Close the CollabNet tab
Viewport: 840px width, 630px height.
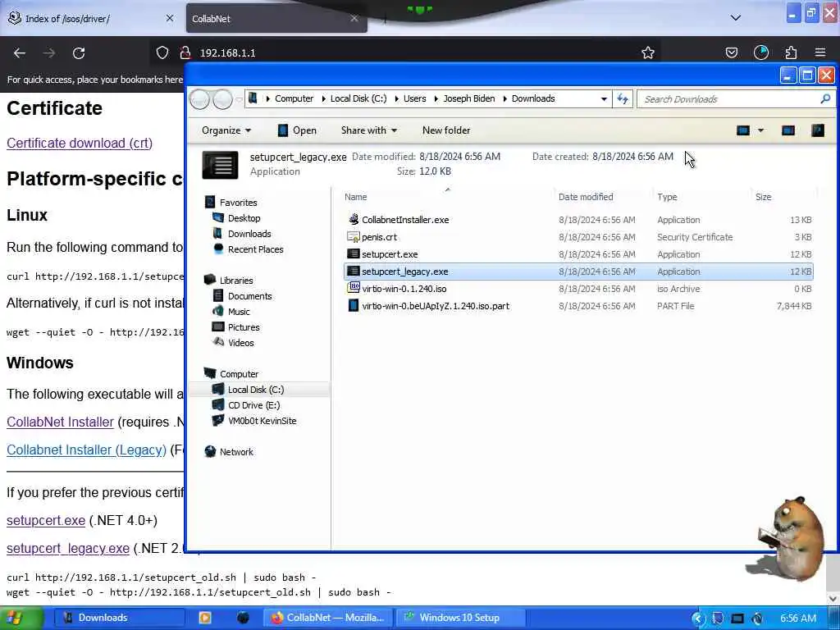[x=354, y=18]
